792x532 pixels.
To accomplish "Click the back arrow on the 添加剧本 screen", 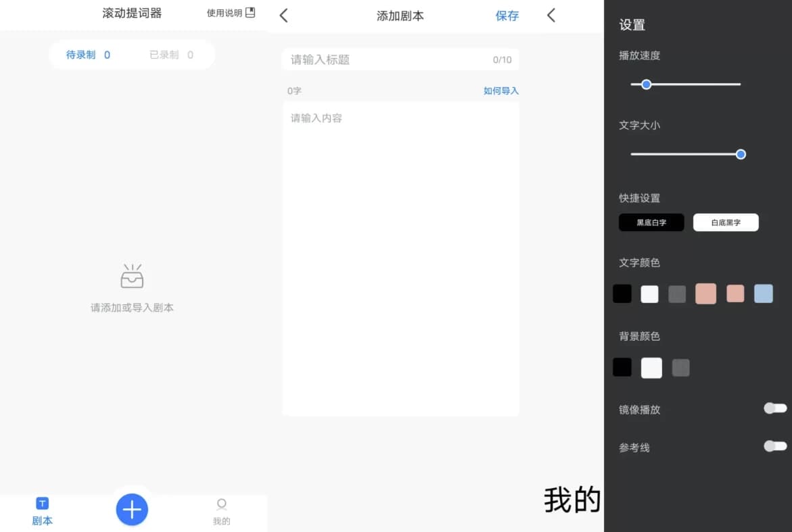I will [283, 15].
